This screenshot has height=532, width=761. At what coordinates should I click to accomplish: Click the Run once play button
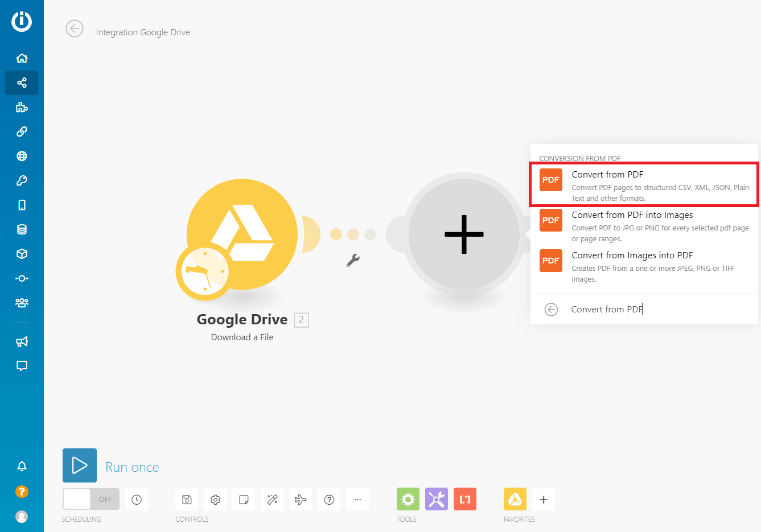(80, 465)
